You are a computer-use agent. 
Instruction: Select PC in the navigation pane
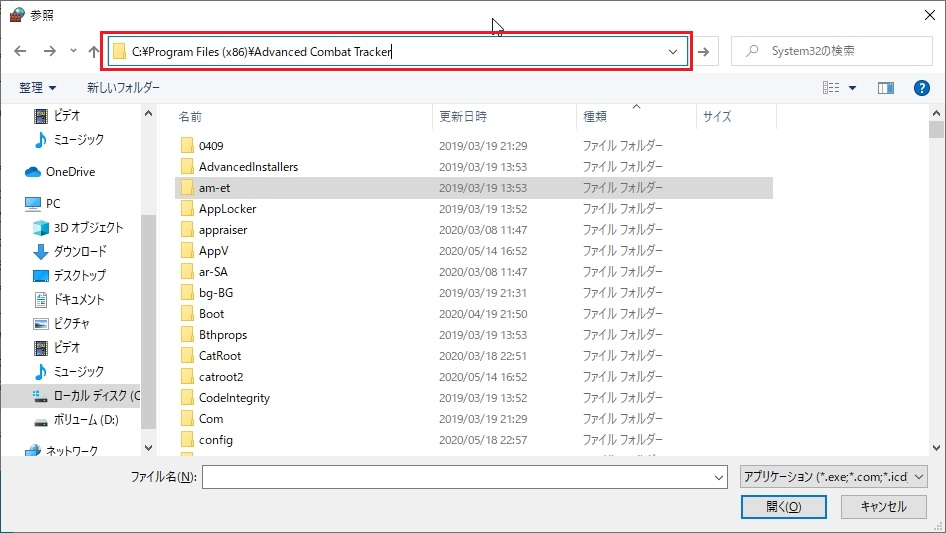tap(42, 203)
